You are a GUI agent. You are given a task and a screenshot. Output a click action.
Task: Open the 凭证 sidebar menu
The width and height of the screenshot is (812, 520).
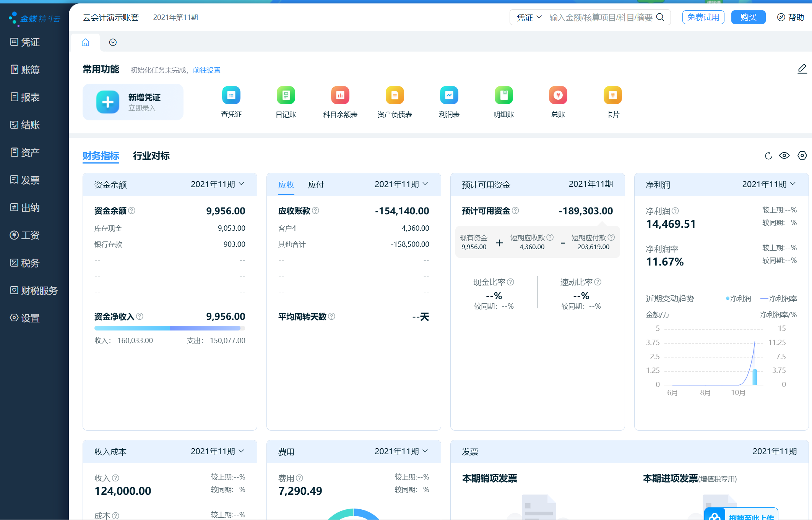point(25,42)
